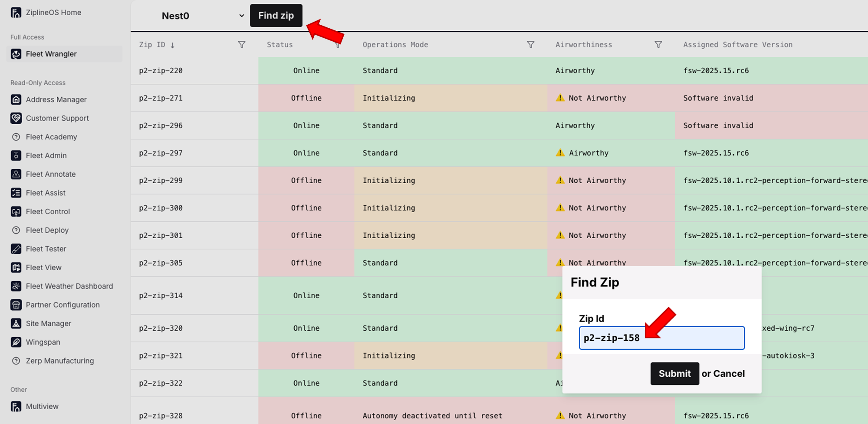
Task: Click the Zerp Manufacturing icon
Action: [16, 361]
